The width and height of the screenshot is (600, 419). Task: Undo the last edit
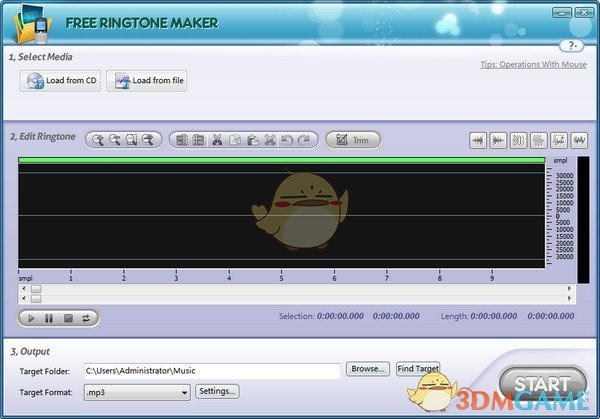point(287,140)
